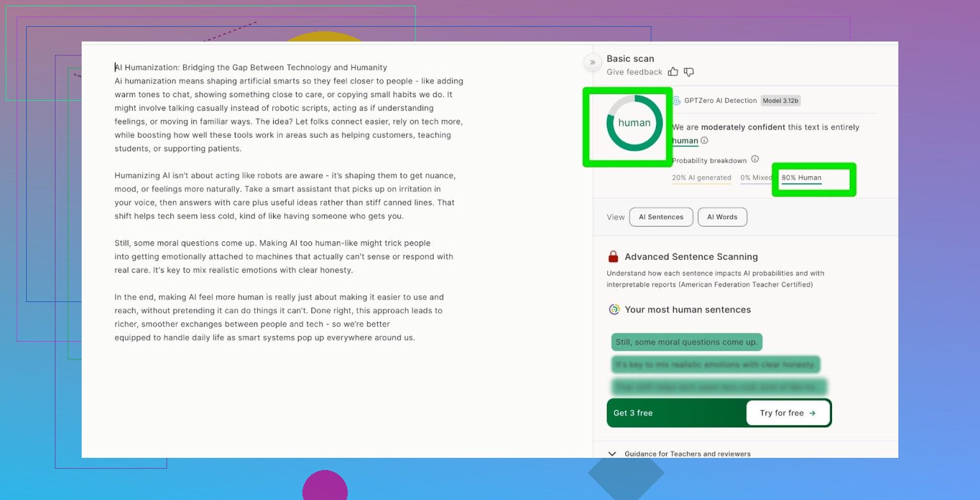The width and height of the screenshot is (980, 500).
Task: Click the underlined human result link
Action: [685, 140]
